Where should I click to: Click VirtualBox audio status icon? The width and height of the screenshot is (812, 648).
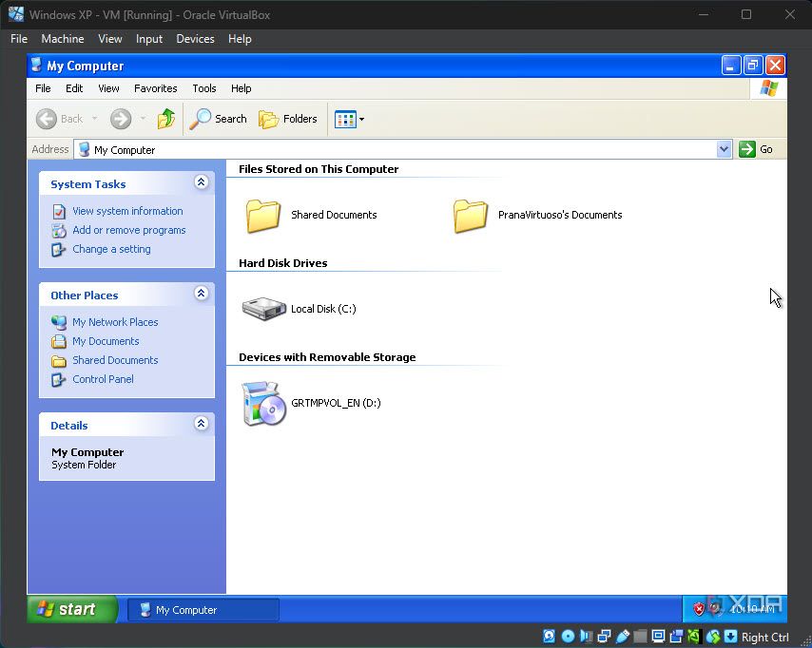coord(587,636)
